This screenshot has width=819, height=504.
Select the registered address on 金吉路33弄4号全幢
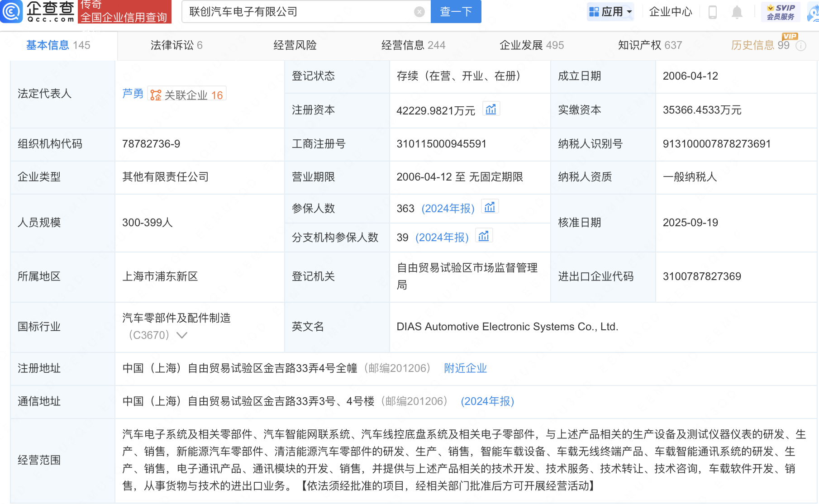click(x=240, y=368)
